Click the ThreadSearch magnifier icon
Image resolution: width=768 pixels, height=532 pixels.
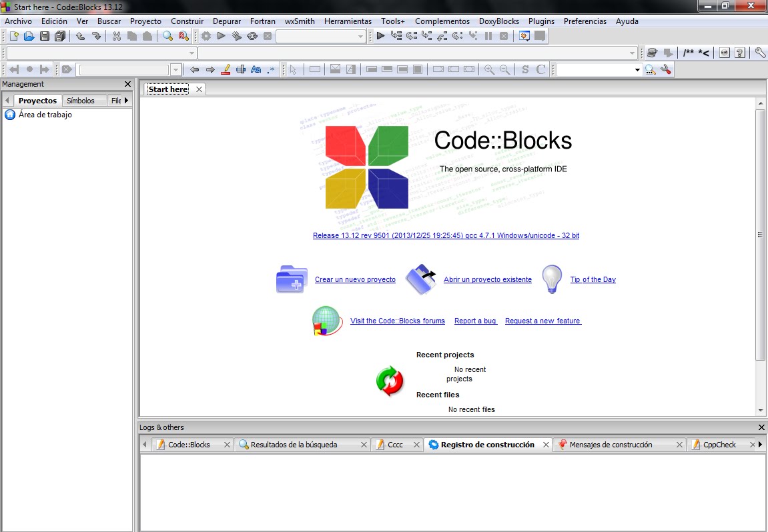tap(650, 69)
